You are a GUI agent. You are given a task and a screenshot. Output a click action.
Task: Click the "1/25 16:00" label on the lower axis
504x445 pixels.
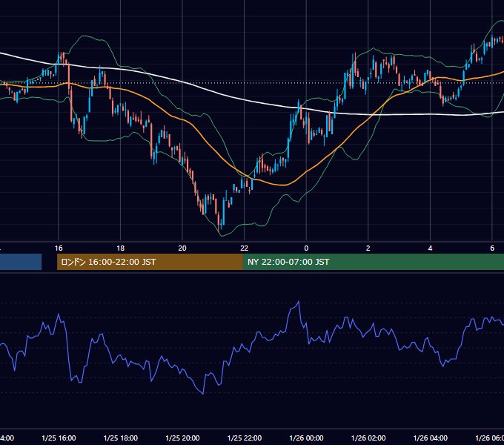pyautogui.click(x=59, y=438)
